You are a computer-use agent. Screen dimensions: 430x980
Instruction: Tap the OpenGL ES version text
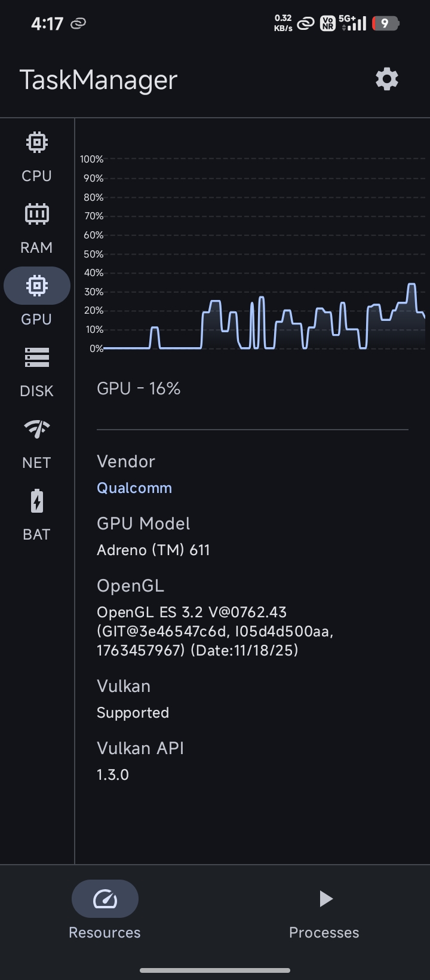[x=216, y=631]
